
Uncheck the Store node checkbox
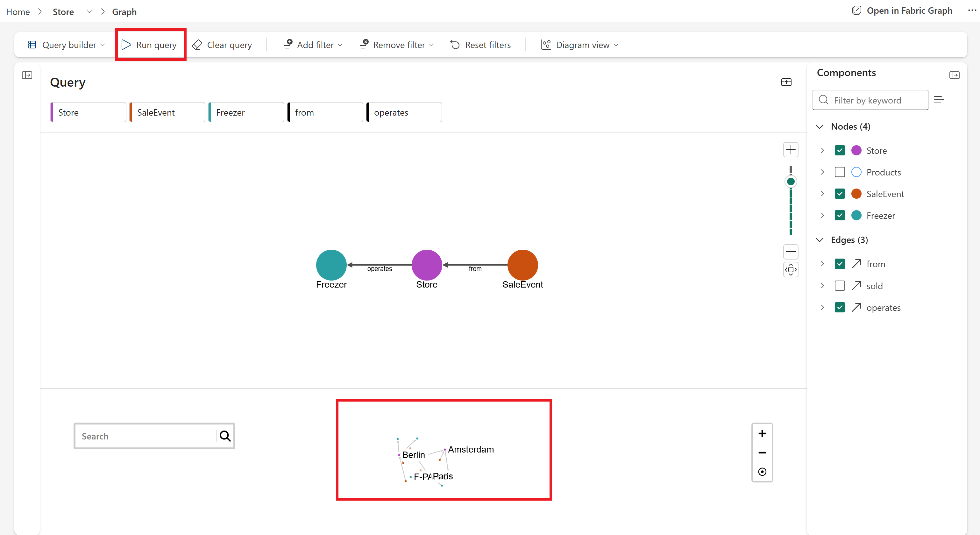tap(840, 150)
